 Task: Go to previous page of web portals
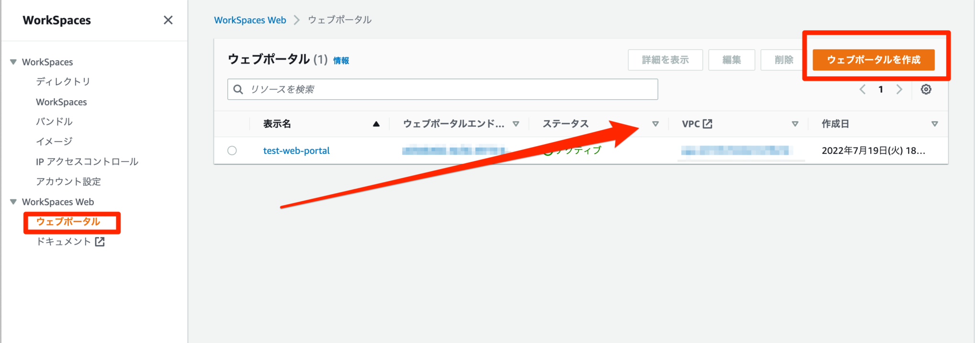862,90
